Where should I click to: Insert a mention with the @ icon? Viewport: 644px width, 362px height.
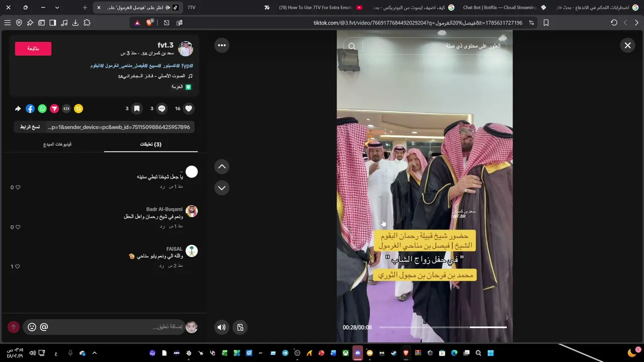44,327
